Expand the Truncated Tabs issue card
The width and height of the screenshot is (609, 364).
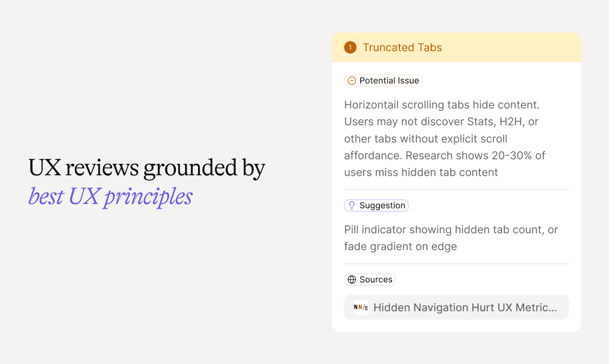(x=456, y=47)
